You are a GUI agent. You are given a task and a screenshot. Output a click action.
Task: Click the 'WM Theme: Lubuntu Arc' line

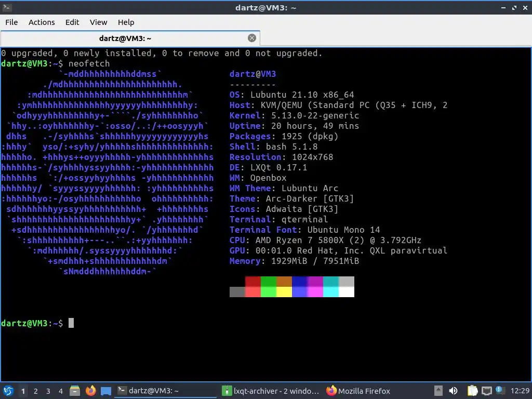click(284, 188)
